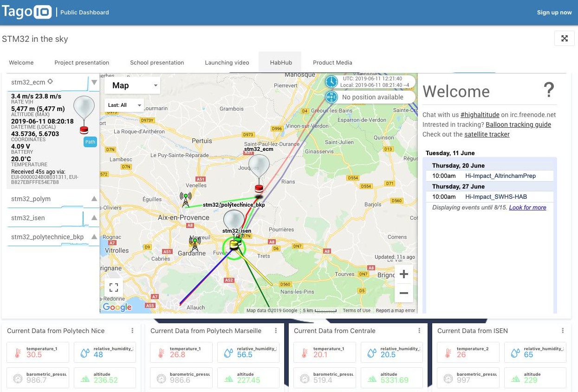578x392 pixels.
Task: Click the antenna tower near Éguilles
Action: click(186, 200)
